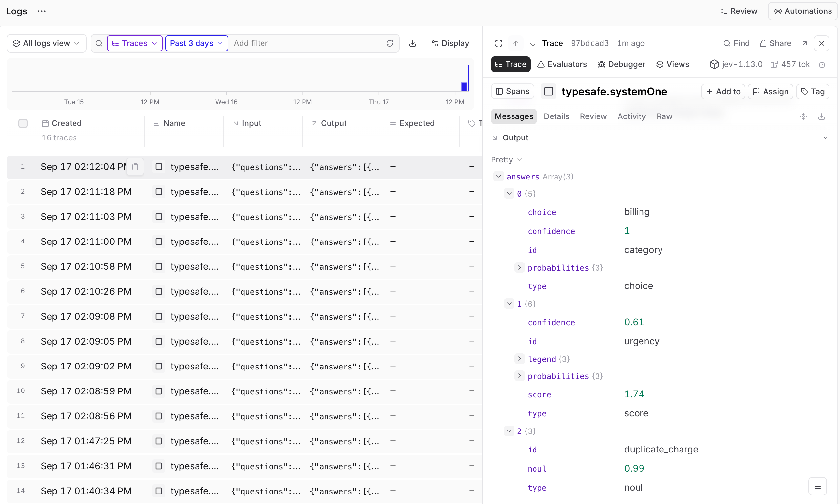Click the collapse-all icon in Messages toolbar

803,116
